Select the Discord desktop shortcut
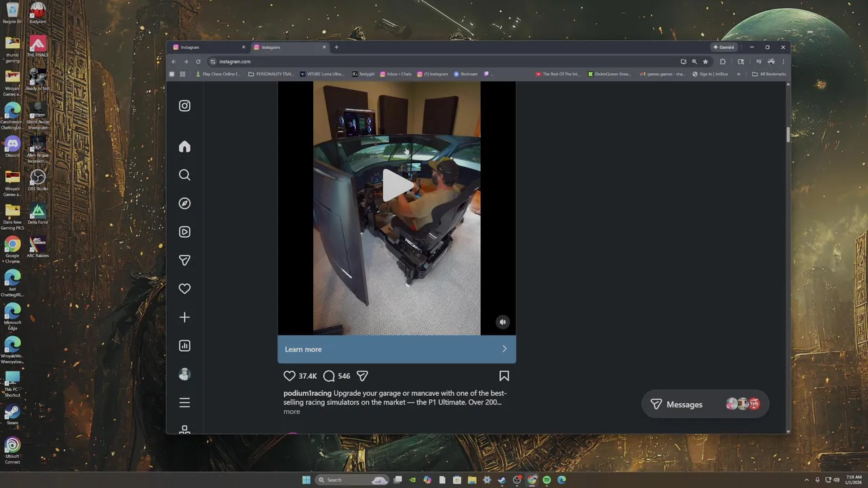868x488 pixels. (x=12, y=146)
